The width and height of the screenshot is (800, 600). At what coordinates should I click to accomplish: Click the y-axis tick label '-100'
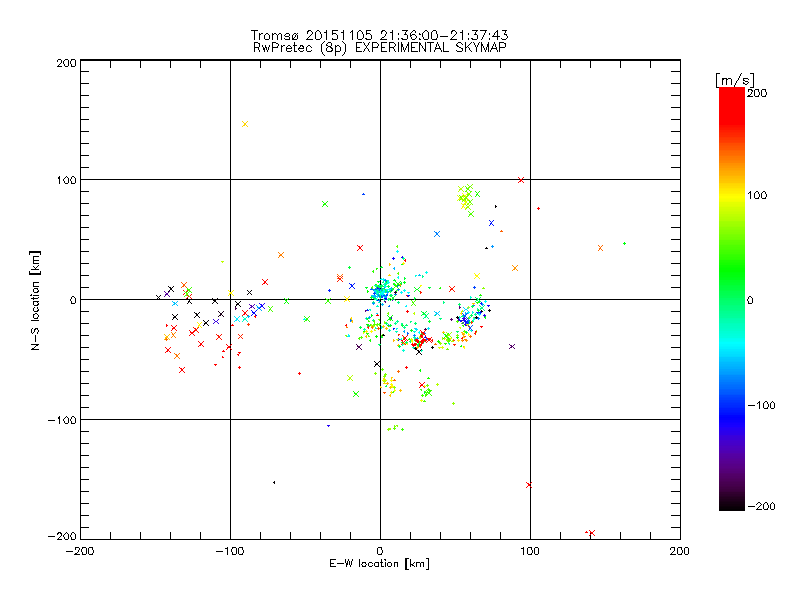tap(62, 420)
